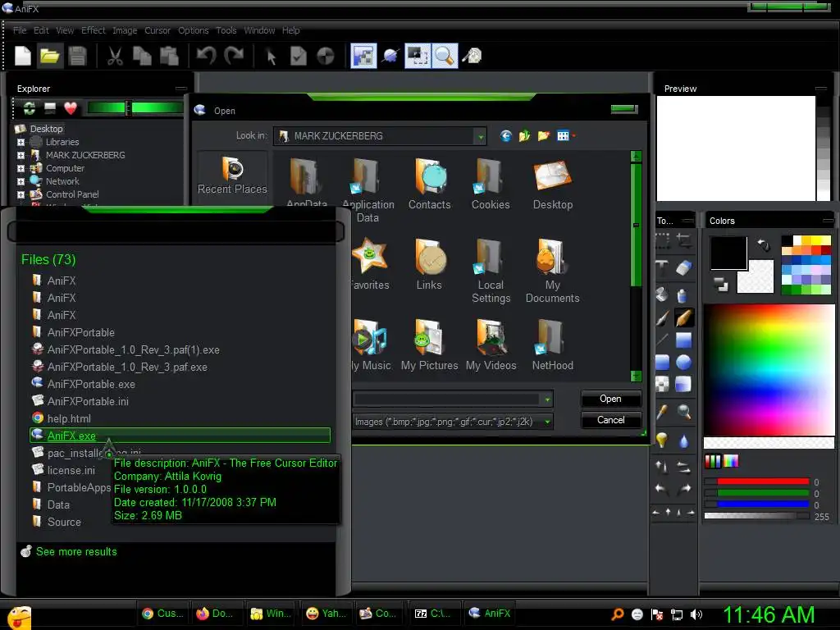Expand the MARK ZUCKERBERG tree node
Image resolution: width=840 pixels, height=630 pixels.
(21, 155)
